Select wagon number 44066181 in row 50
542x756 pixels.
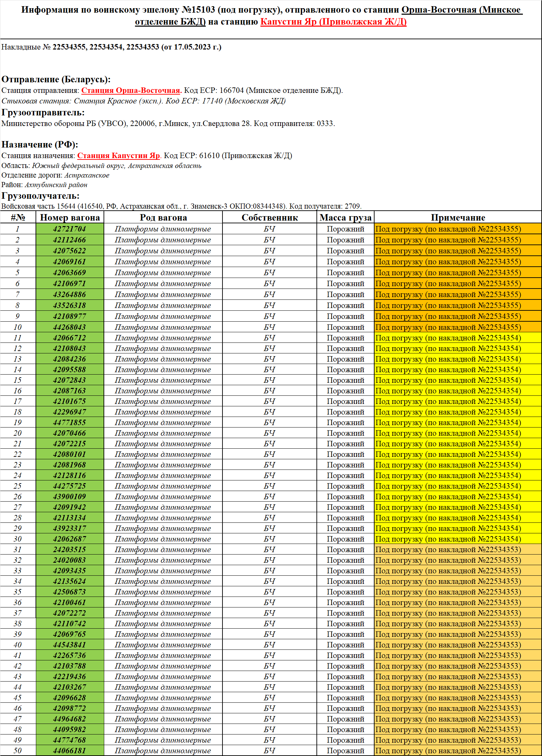tap(70, 751)
